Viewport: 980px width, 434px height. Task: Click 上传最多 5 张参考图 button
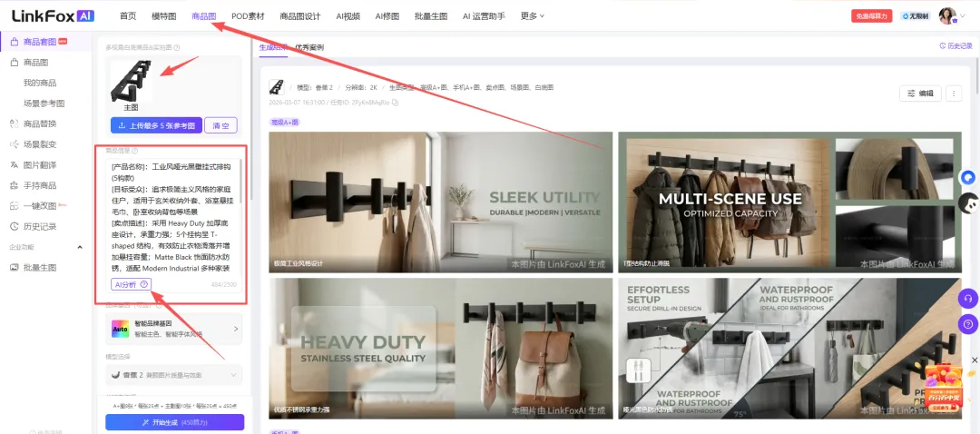click(156, 125)
